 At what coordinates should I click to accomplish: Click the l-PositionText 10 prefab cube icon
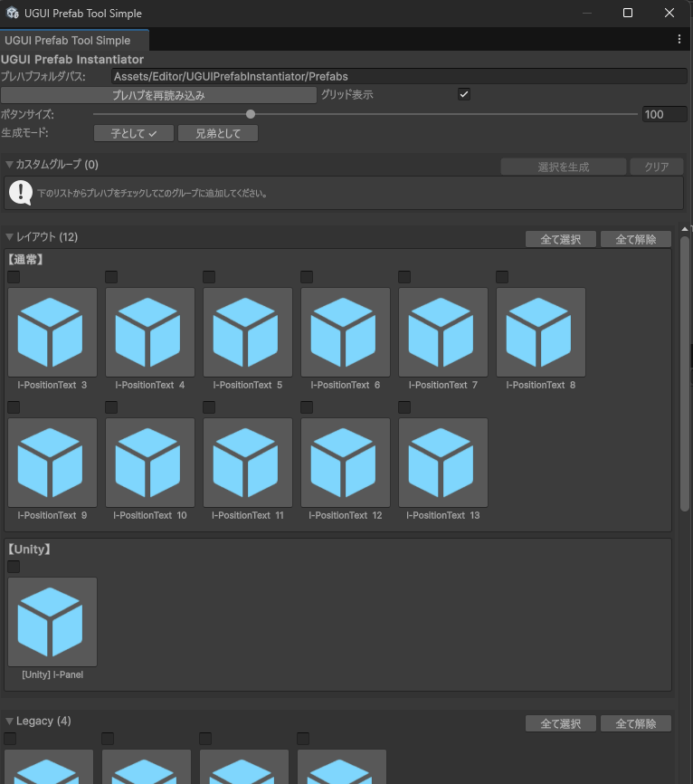coord(150,463)
